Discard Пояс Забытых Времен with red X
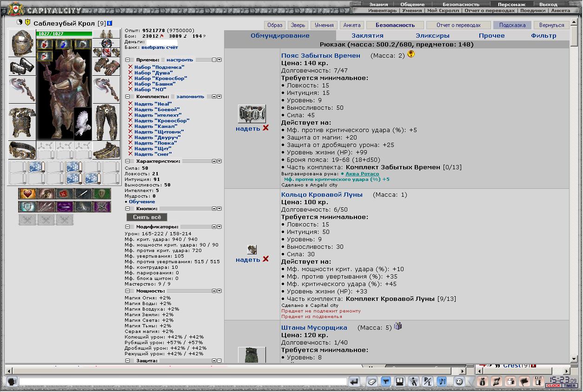583x392 pixels. (265, 128)
